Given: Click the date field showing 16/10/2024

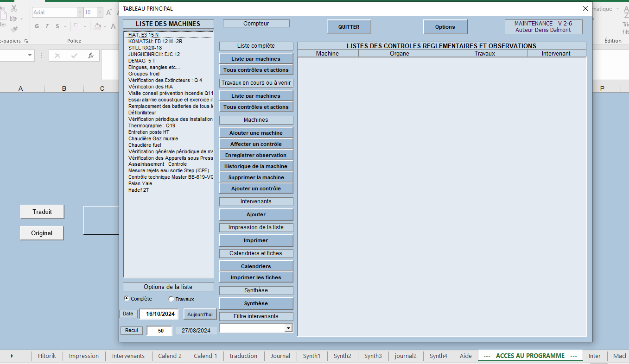Looking at the screenshot, I should (159, 314).
